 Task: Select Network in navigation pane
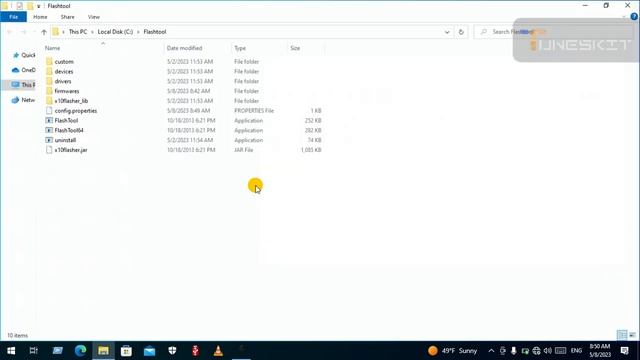[24, 100]
